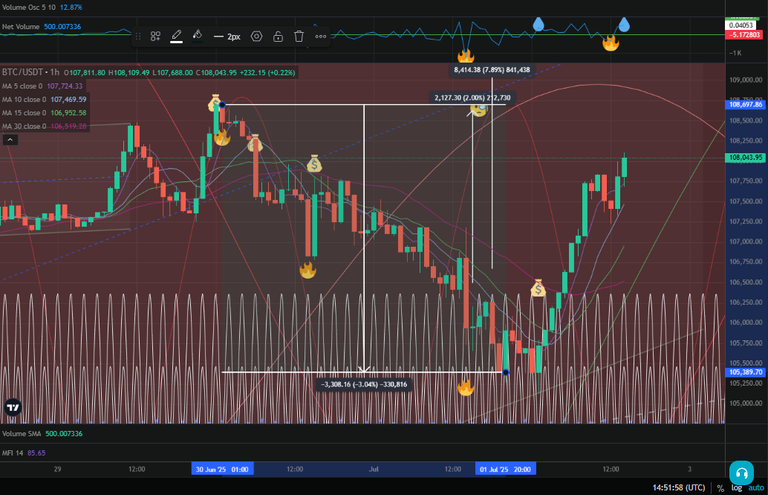Select the MA 30 close 0 indicator legend
The image size is (768, 495).
pyautogui.click(x=24, y=126)
